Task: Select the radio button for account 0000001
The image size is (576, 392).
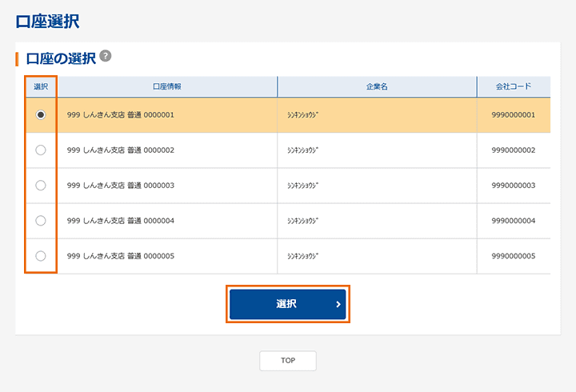Action: coord(41,115)
